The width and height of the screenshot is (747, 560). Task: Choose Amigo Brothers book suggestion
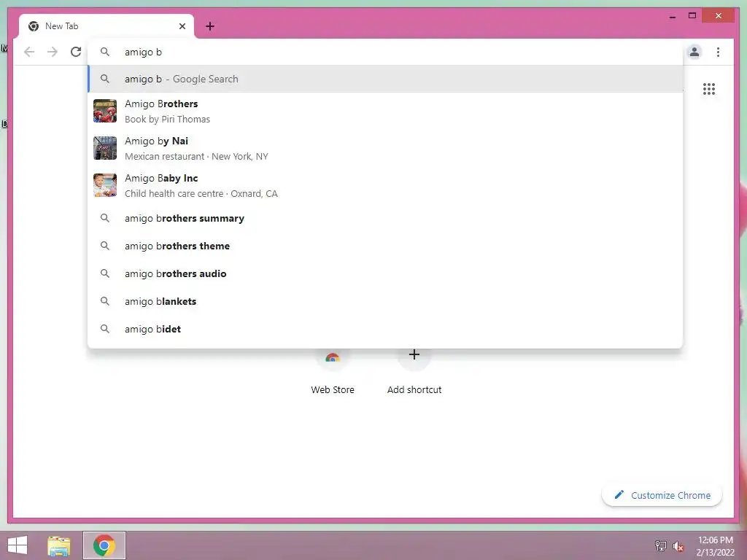[385, 111]
